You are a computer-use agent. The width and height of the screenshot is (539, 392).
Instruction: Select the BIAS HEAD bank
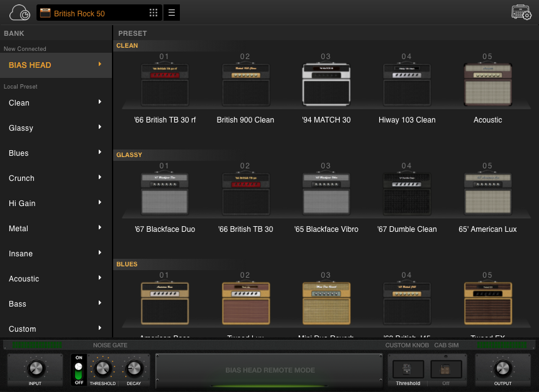[56, 65]
